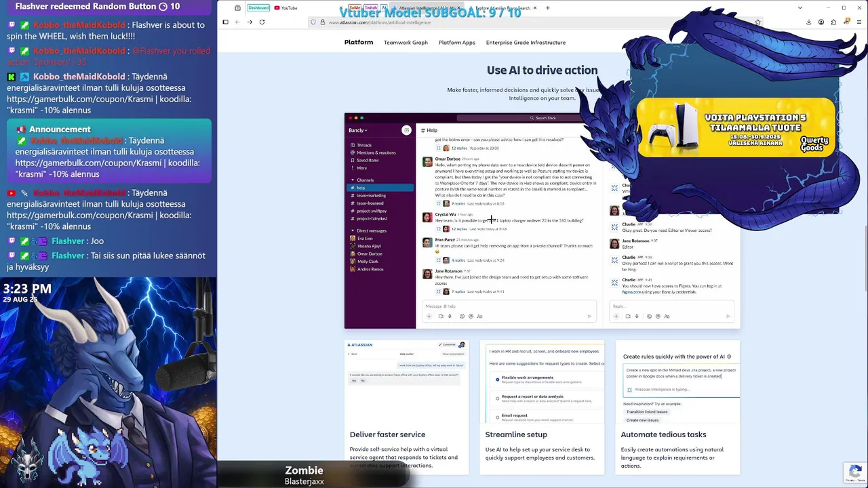
Task: Click the PlayStation 5 giveaway banner
Action: (736, 127)
